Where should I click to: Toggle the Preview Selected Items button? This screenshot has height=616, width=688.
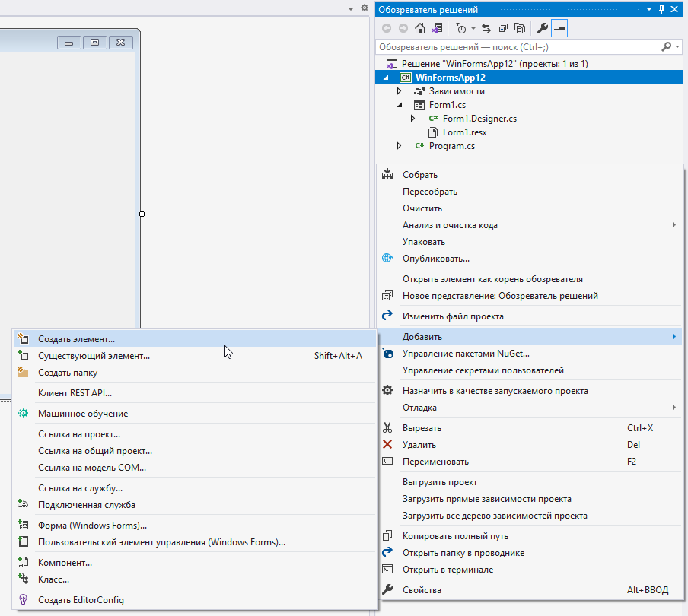coord(559,29)
